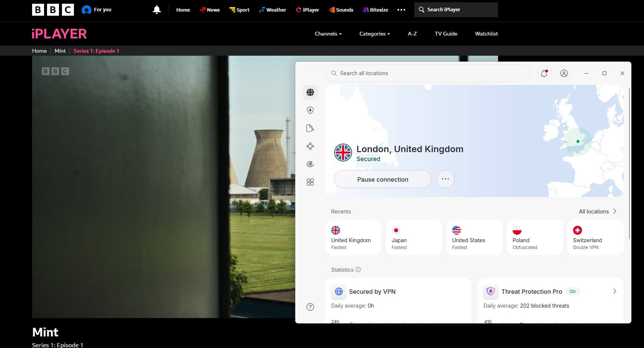The width and height of the screenshot is (644, 348).
Task: Expand the BBC More menu dots
Action: [401, 10]
